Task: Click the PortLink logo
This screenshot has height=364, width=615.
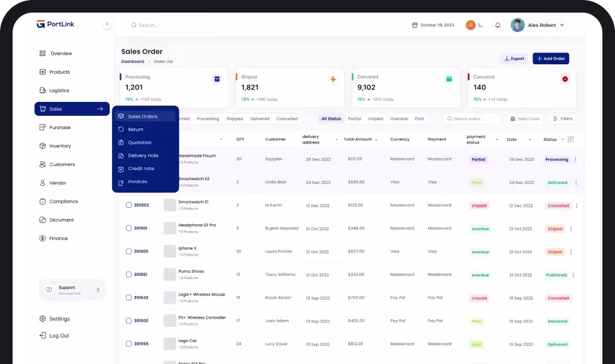Action: coord(55,25)
